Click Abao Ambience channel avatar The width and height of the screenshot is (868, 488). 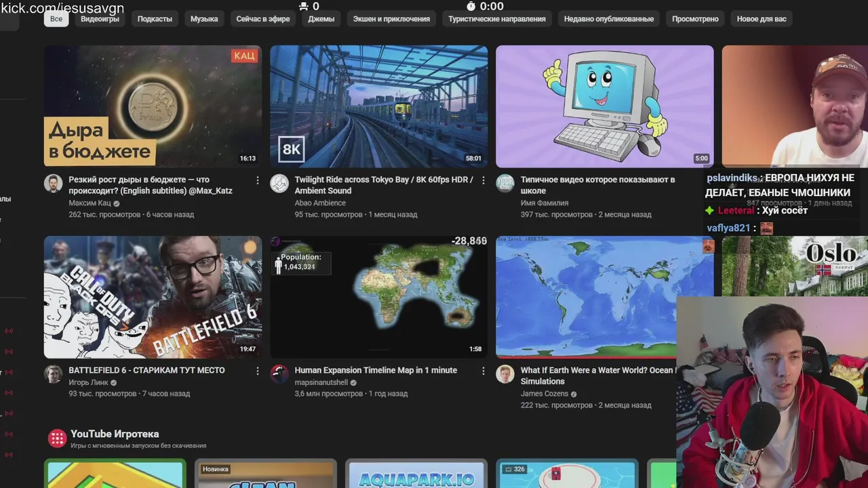tap(279, 183)
